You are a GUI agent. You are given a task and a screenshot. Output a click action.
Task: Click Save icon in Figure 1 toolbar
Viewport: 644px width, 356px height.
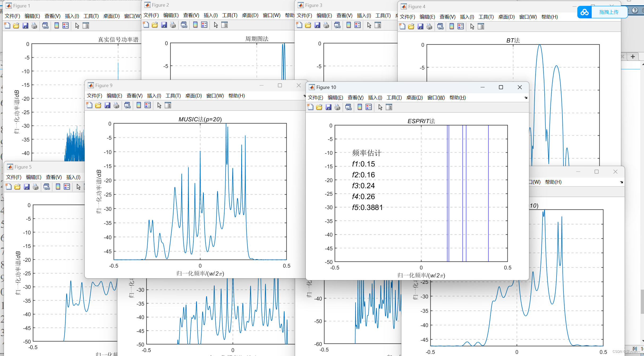coord(25,26)
